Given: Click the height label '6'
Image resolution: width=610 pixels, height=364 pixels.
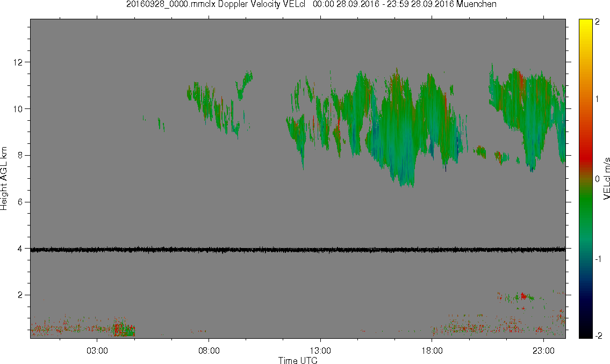Looking at the screenshot, I should point(20,202).
